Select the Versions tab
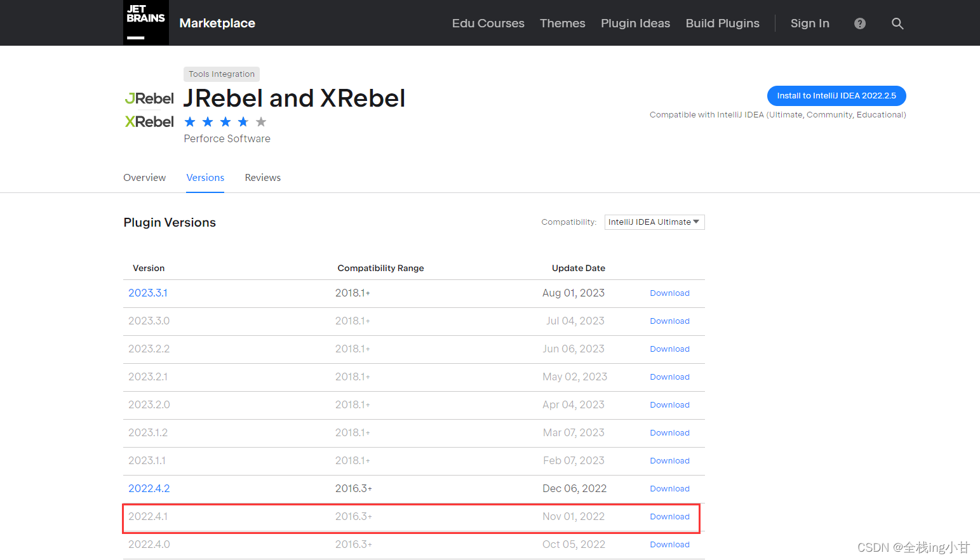The image size is (980, 560). point(205,178)
